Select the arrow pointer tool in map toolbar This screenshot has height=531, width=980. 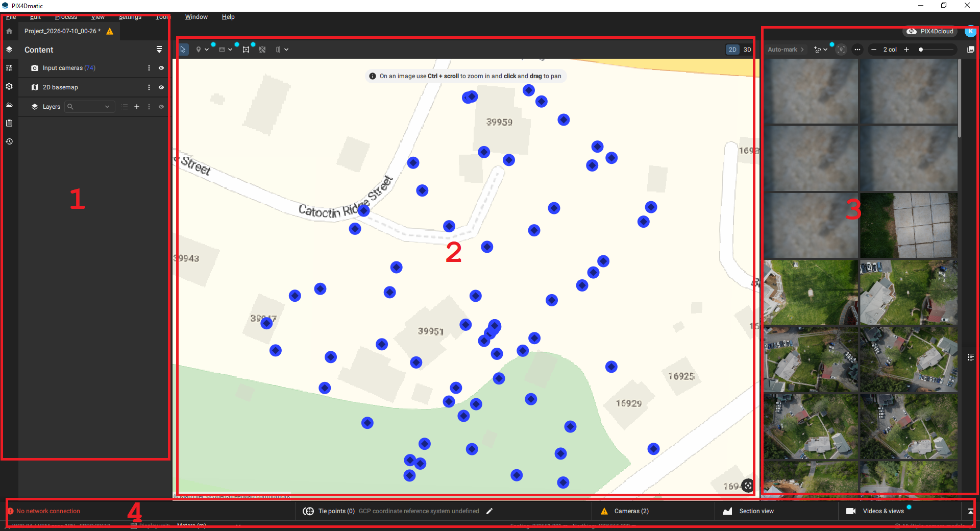[183, 50]
